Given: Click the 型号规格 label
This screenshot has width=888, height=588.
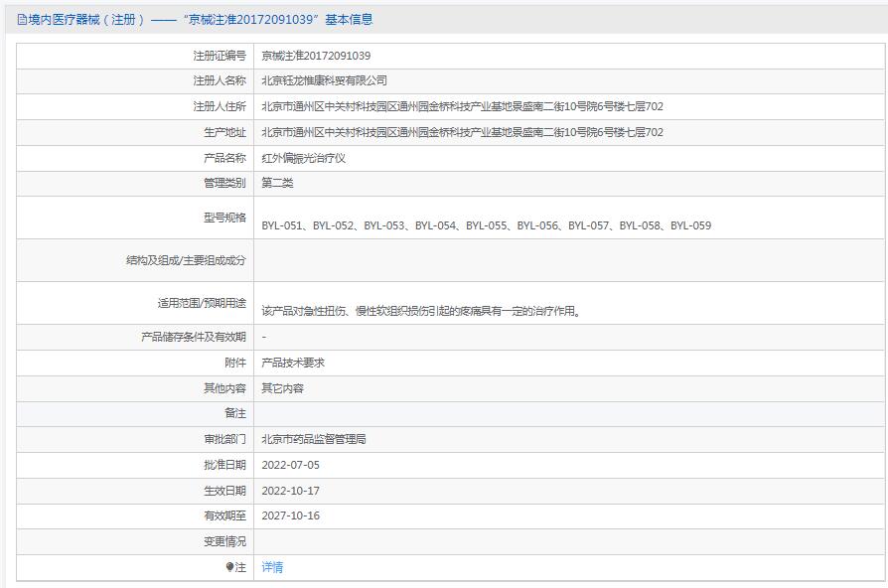Looking at the screenshot, I should click(x=224, y=218).
